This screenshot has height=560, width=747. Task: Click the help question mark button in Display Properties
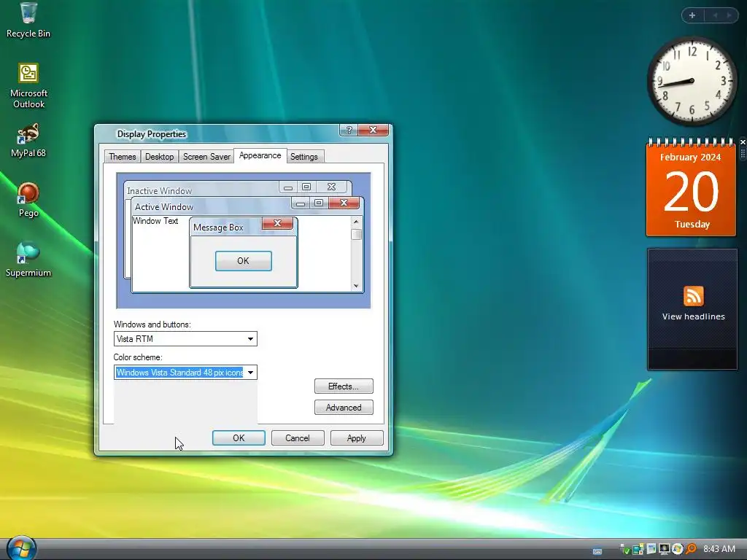(x=349, y=130)
